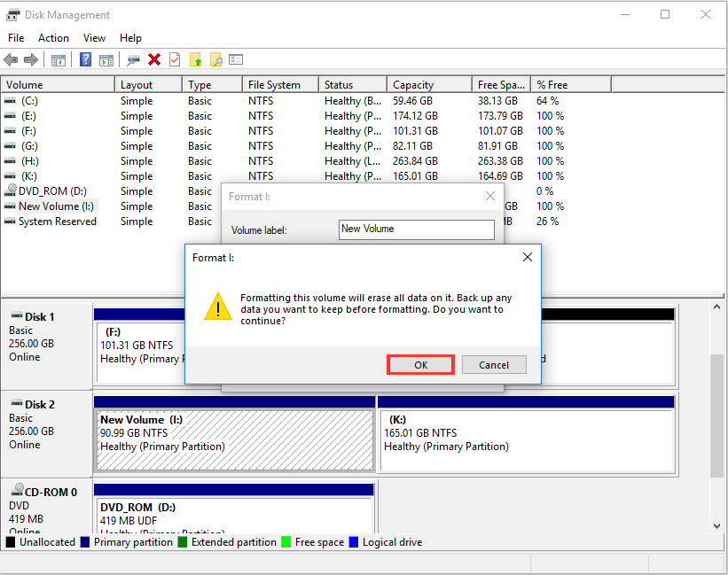Click the yellow folder with up arrow icon

194,59
